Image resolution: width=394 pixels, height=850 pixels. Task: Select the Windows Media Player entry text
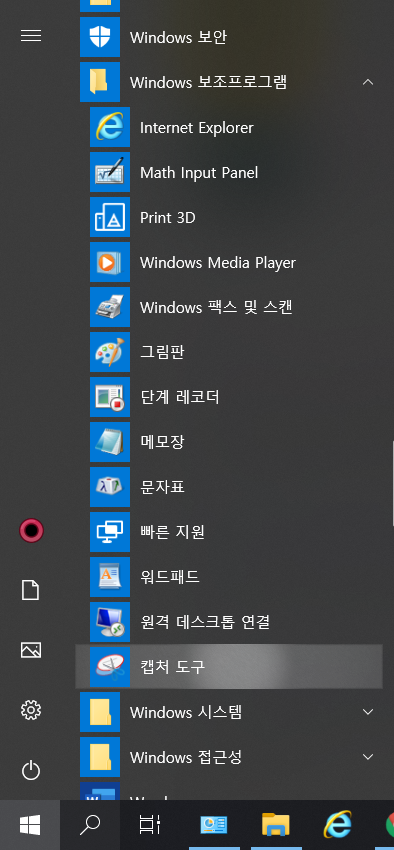pyautogui.click(x=218, y=263)
